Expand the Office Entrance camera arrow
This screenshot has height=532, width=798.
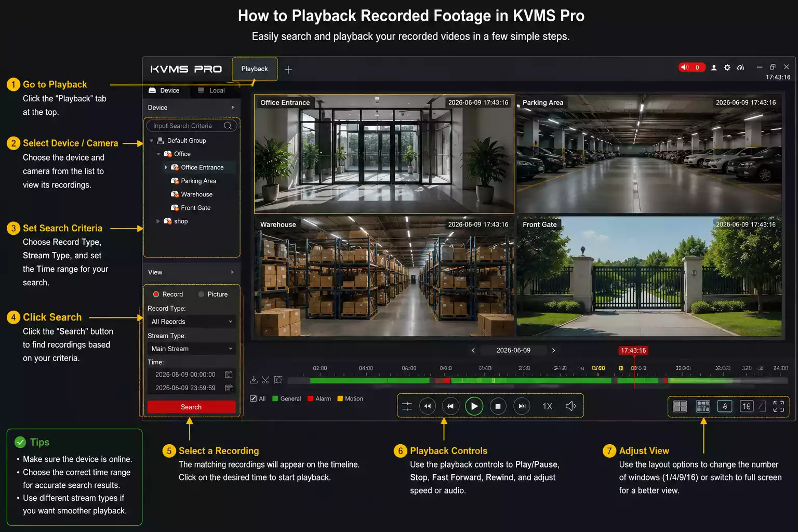click(166, 167)
